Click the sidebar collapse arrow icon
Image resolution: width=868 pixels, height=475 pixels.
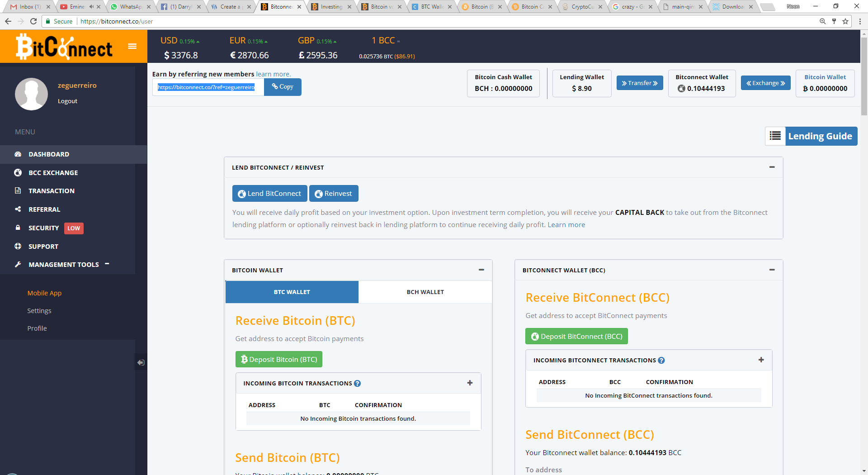141,362
